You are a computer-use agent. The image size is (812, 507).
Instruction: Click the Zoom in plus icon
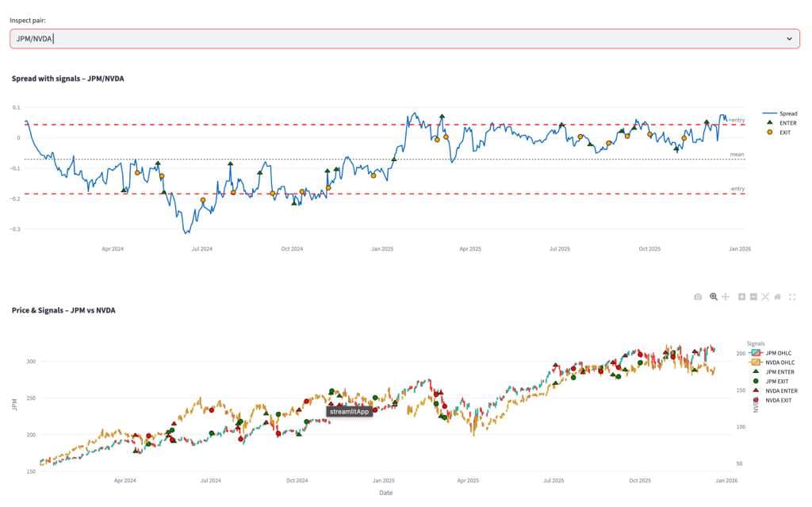(741, 297)
